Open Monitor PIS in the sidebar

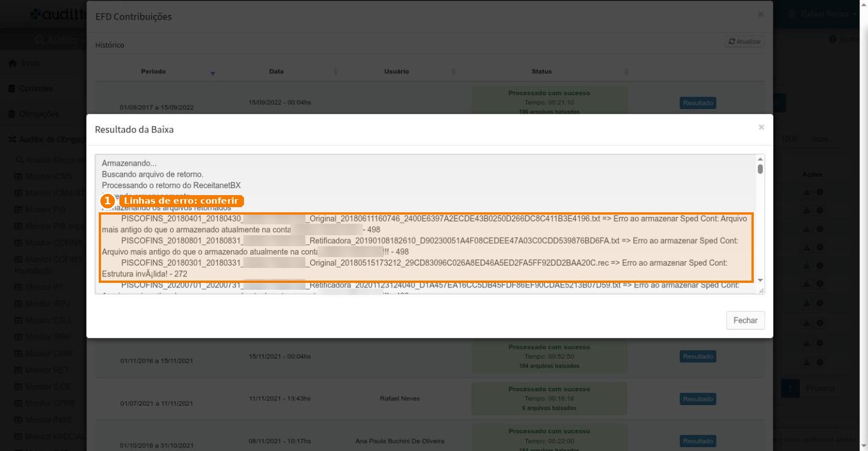click(x=40, y=209)
